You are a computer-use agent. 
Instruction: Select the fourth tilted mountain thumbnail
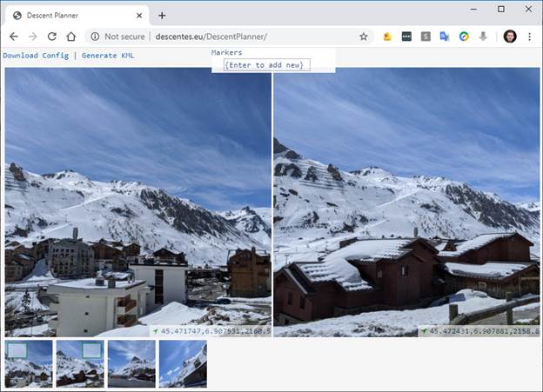pyautogui.click(x=183, y=363)
